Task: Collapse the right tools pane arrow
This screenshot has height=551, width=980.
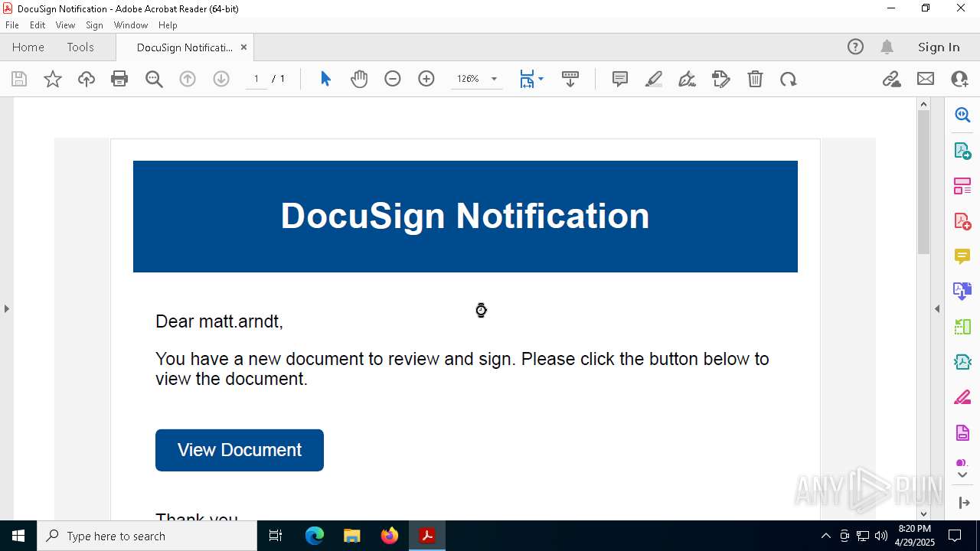Action: [x=964, y=503]
